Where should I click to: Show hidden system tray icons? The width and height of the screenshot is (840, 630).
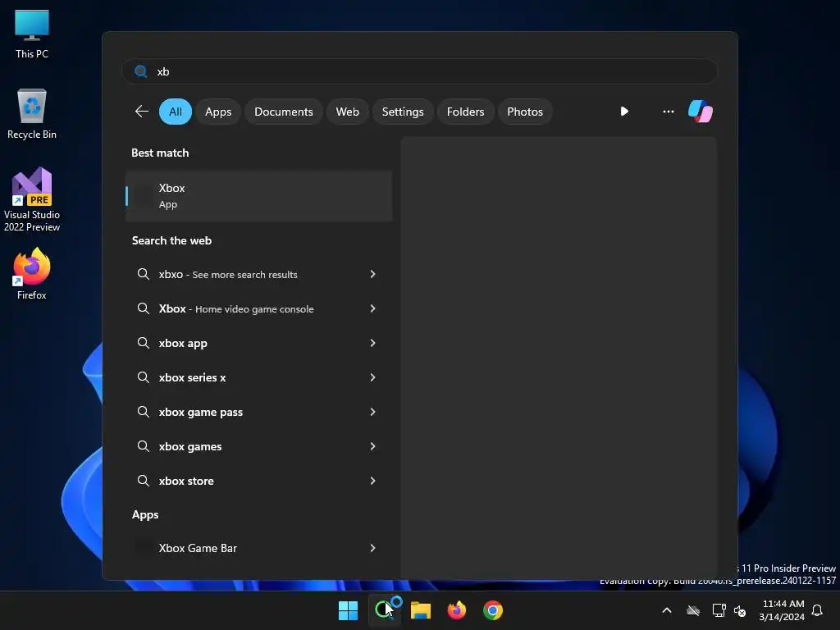667,610
